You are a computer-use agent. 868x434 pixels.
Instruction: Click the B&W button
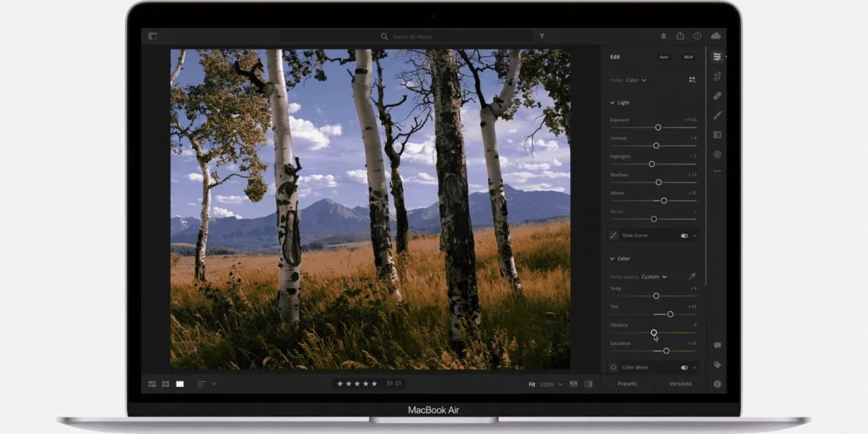[688, 57]
